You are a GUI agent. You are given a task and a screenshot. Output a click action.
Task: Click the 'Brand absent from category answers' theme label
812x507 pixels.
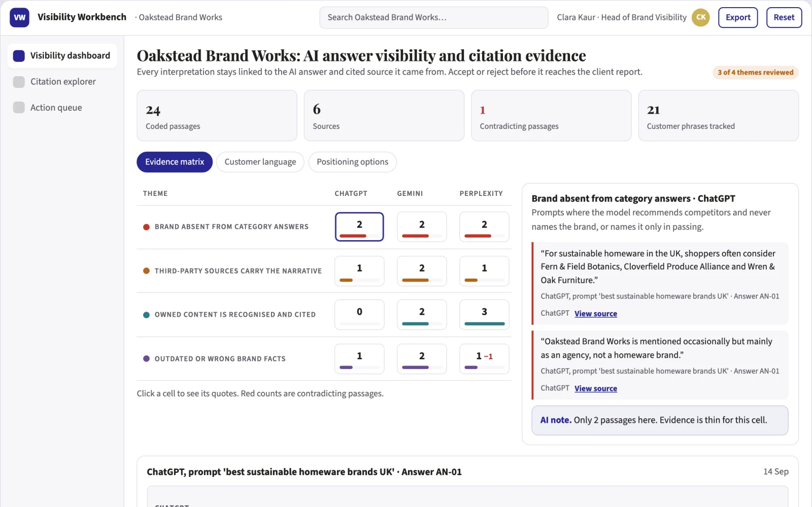point(231,227)
